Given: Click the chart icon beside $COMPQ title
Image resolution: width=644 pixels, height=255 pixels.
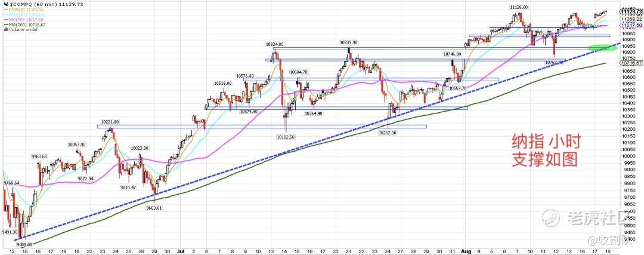Looking at the screenshot, I should point(5,3).
